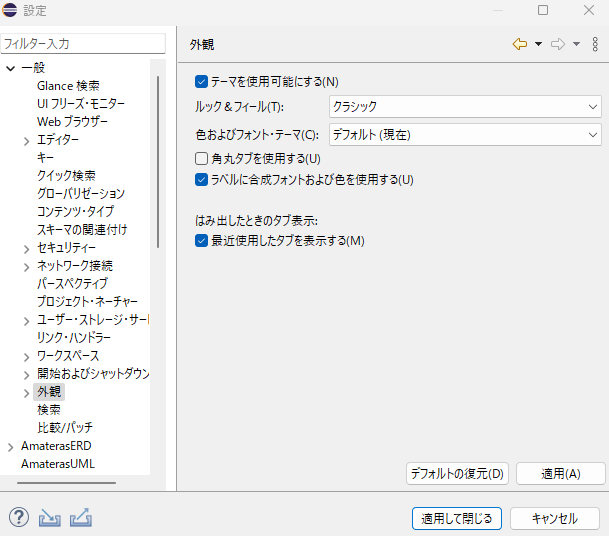Select 比較/パッチ tree item
Screen dimensions: 609x536
pos(65,427)
